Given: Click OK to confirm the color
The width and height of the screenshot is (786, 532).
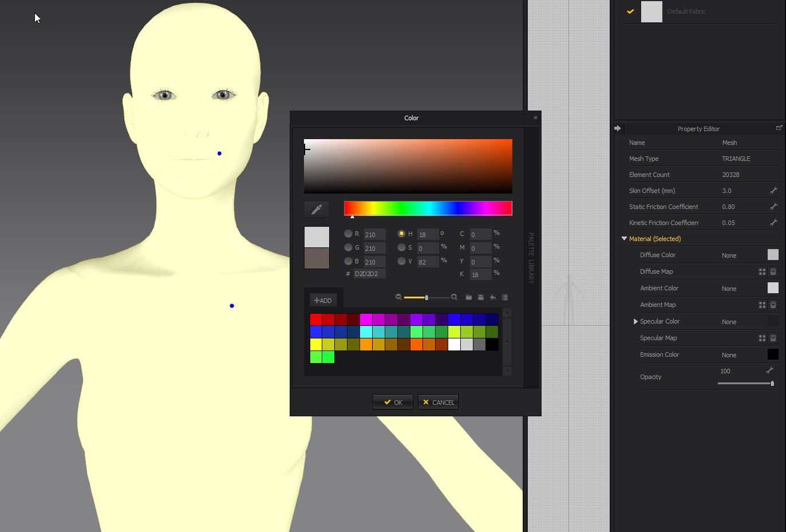Looking at the screenshot, I should 393,402.
